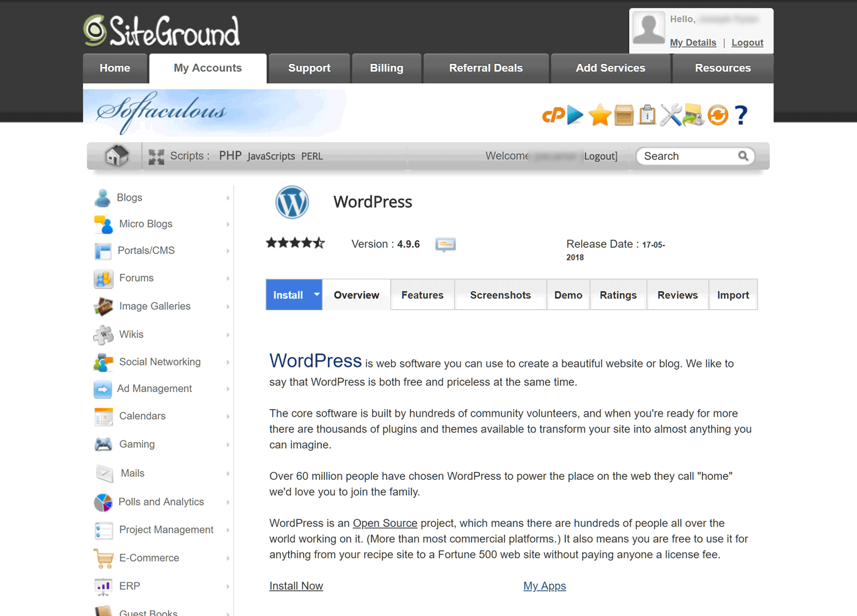
Task: Expand the ERP category arrow
Action: (x=228, y=587)
